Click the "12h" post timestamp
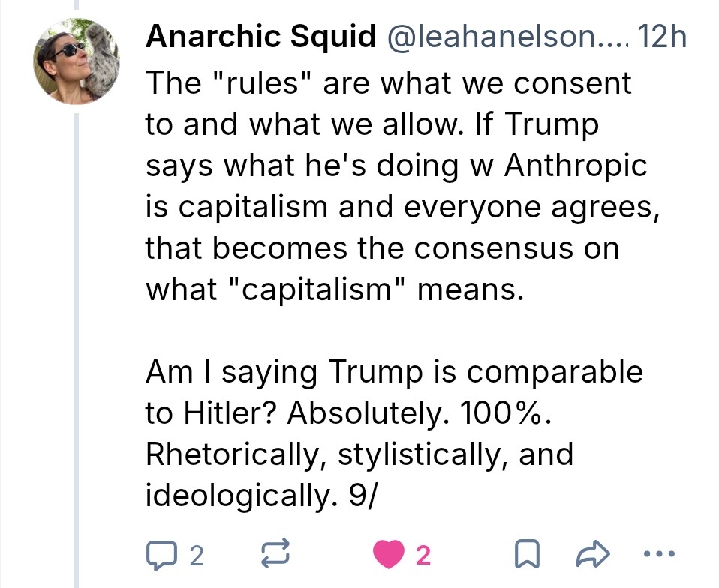The image size is (719, 588). click(x=660, y=37)
